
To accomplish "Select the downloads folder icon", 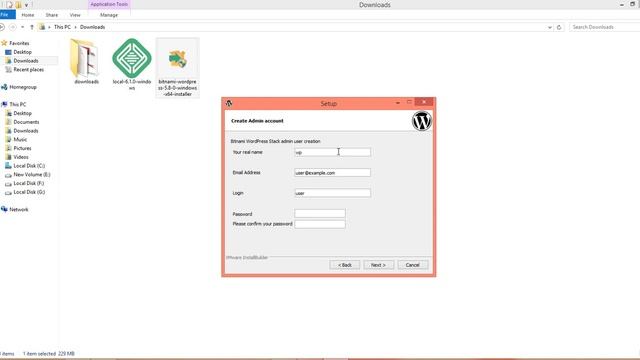I will point(84,58).
